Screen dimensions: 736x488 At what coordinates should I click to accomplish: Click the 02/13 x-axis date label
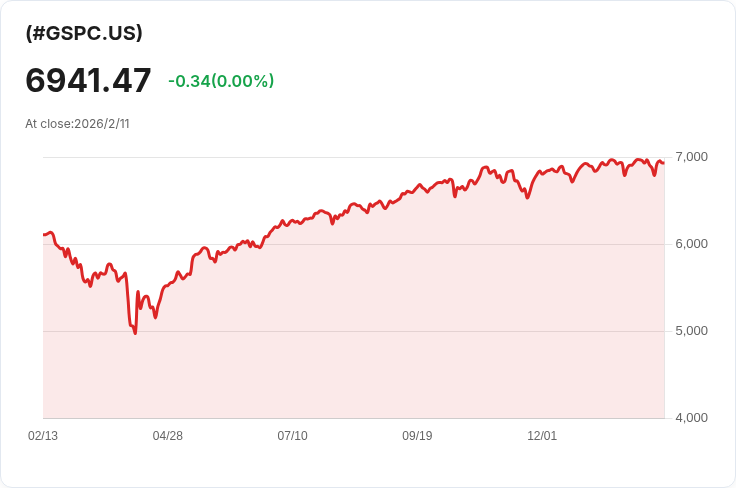click(43, 436)
